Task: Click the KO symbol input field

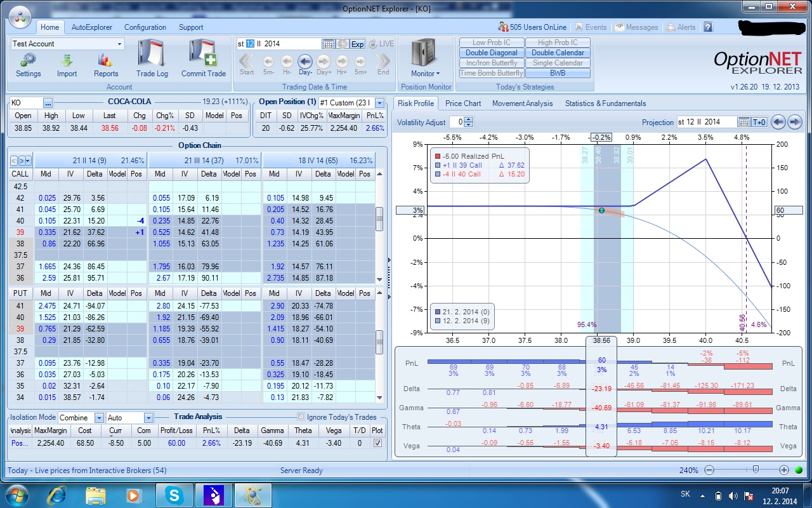Action: (x=26, y=103)
